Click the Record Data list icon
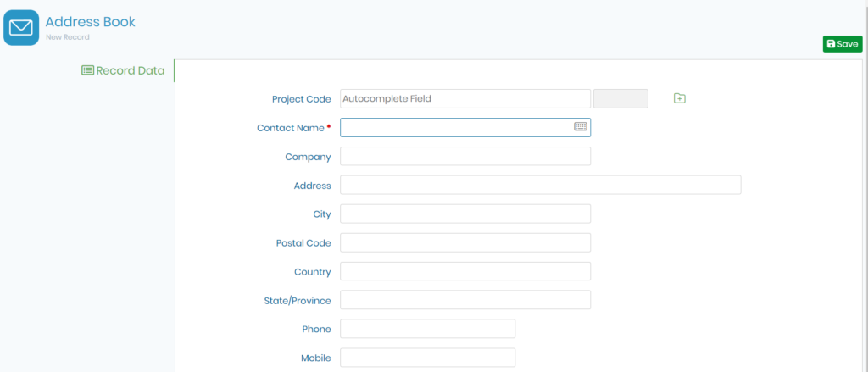Image resolution: width=868 pixels, height=372 pixels. [87, 70]
